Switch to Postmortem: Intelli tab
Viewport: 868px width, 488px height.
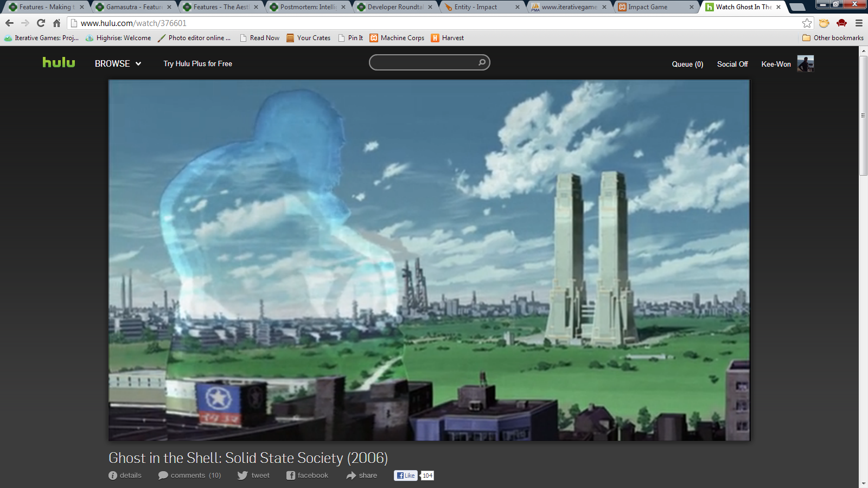[307, 7]
